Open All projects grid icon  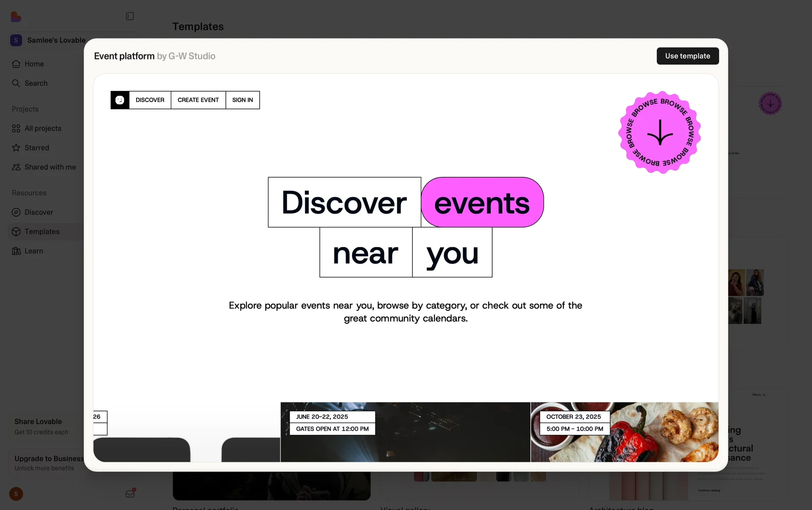point(16,128)
